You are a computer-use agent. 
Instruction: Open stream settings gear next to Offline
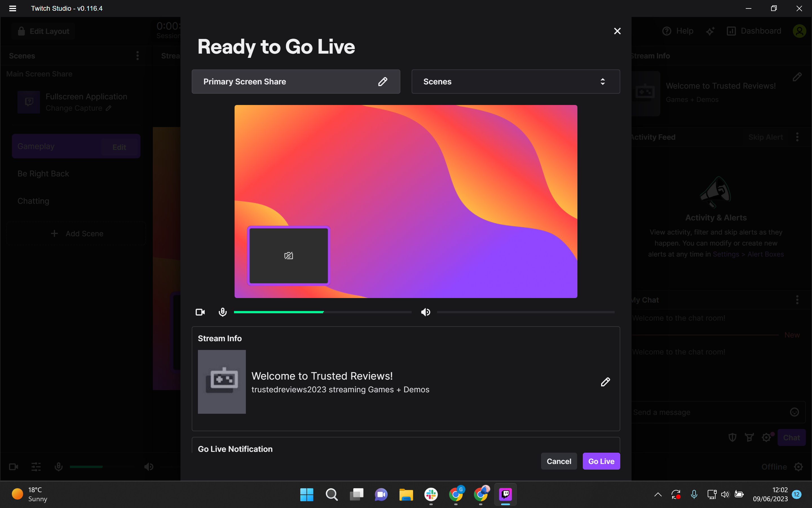coord(798,467)
